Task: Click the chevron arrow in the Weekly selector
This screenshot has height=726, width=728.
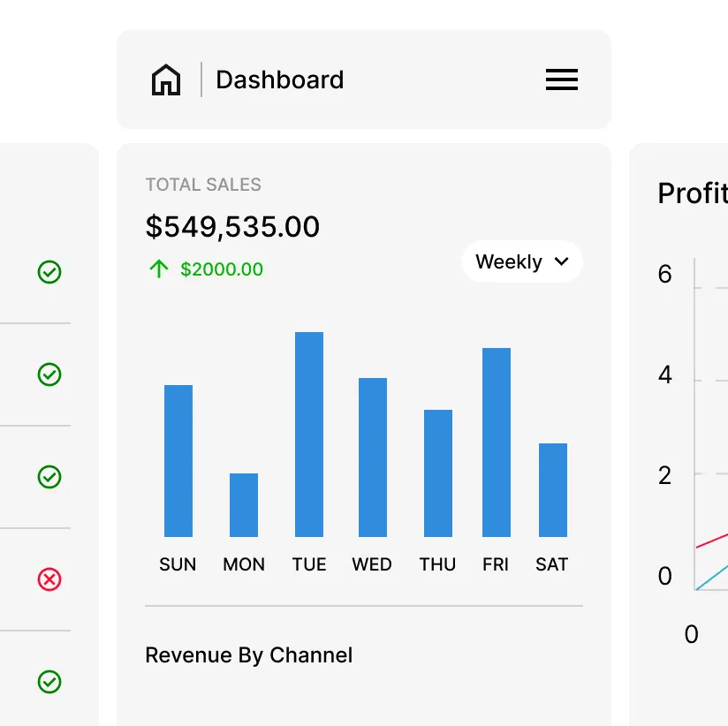Action: click(x=560, y=262)
